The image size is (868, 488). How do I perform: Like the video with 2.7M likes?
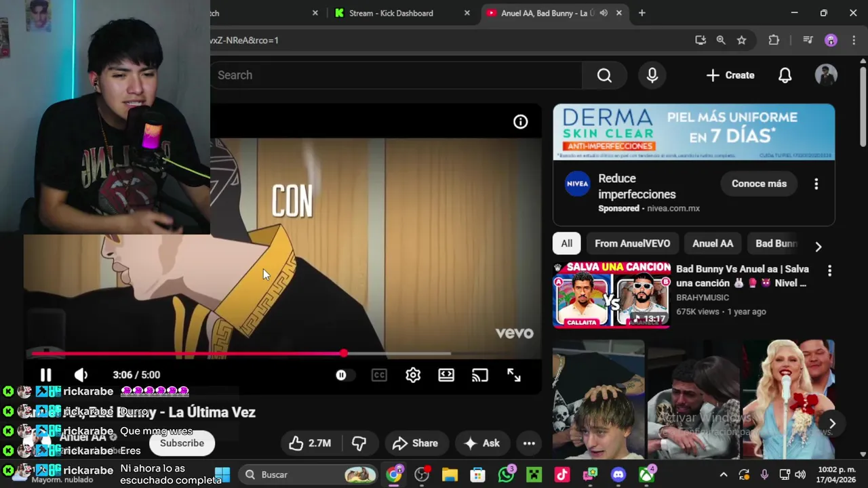pyautogui.click(x=309, y=443)
